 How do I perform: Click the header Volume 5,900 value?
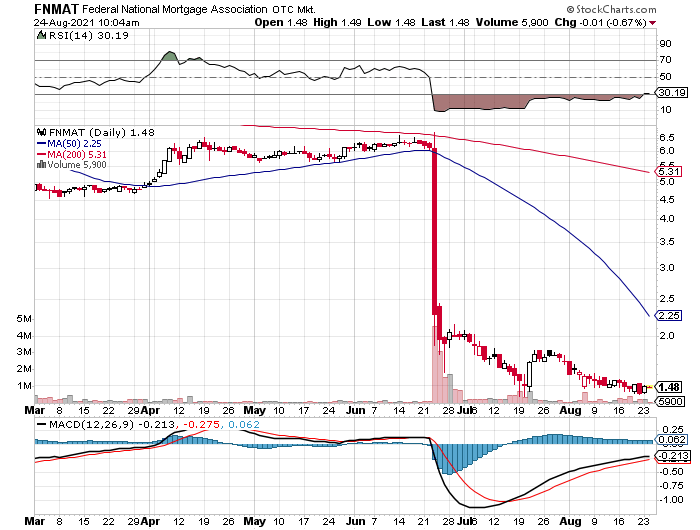click(x=512, y=22)
